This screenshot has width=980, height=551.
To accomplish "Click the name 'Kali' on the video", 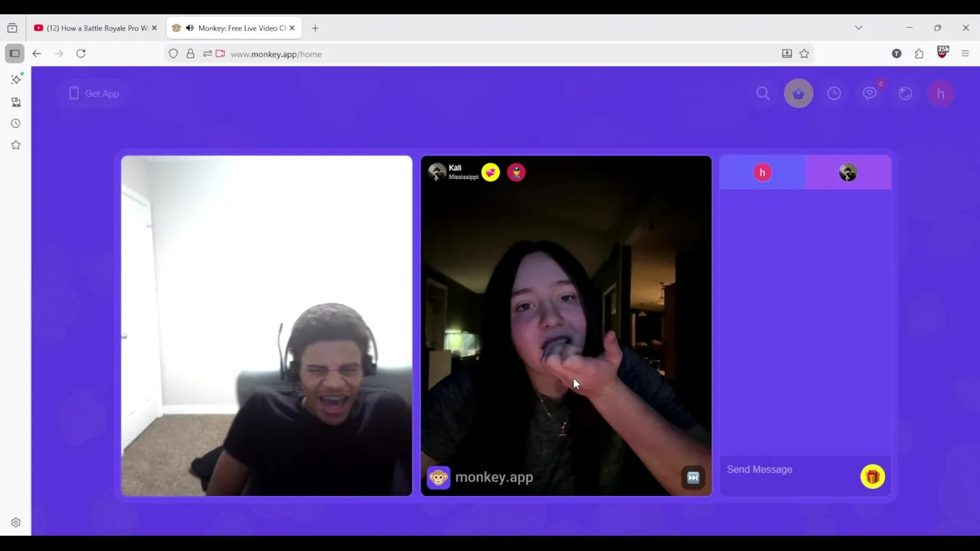I will click(x=455, y=168).
